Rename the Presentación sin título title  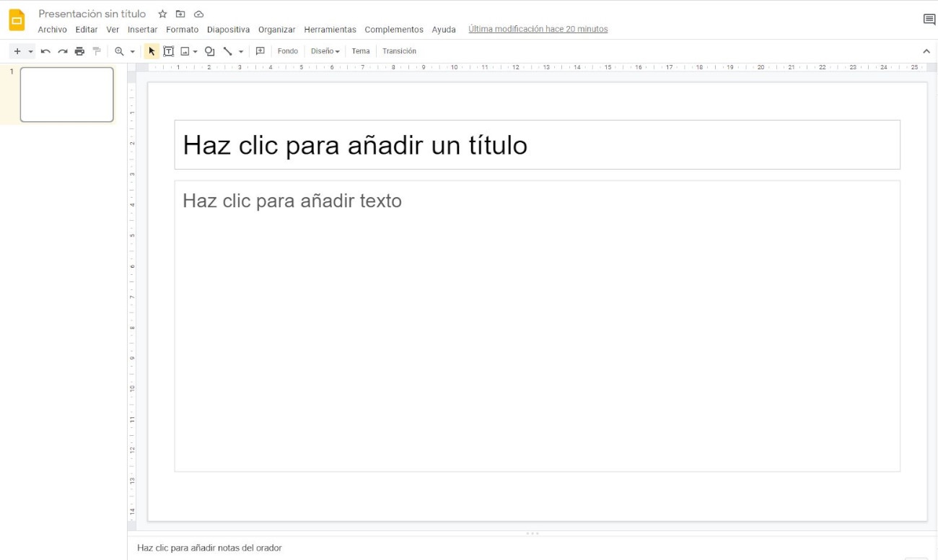click(x=92, y=14)
